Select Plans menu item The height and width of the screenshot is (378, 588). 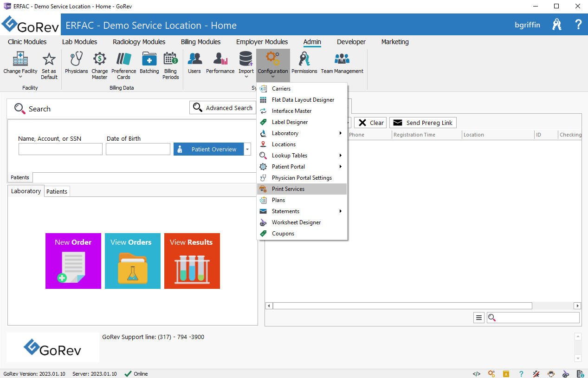(302, 200)
